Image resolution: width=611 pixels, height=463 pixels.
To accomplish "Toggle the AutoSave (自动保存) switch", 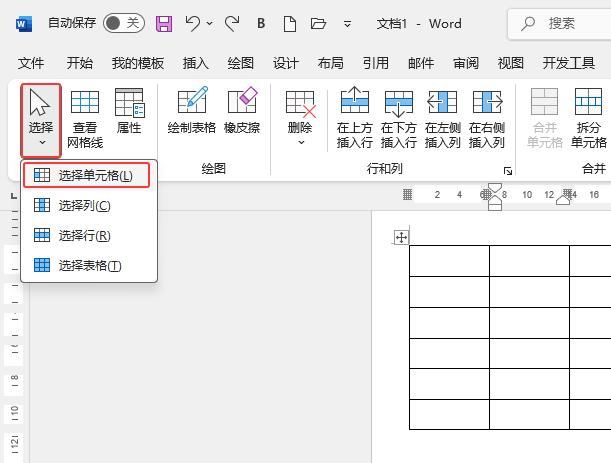I will 124,23.
